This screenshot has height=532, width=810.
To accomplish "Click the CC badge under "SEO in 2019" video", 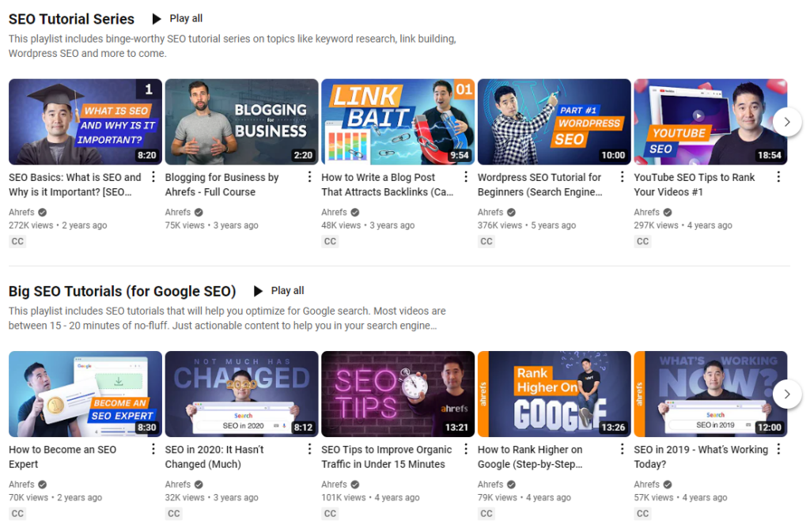I will (642, 513).
